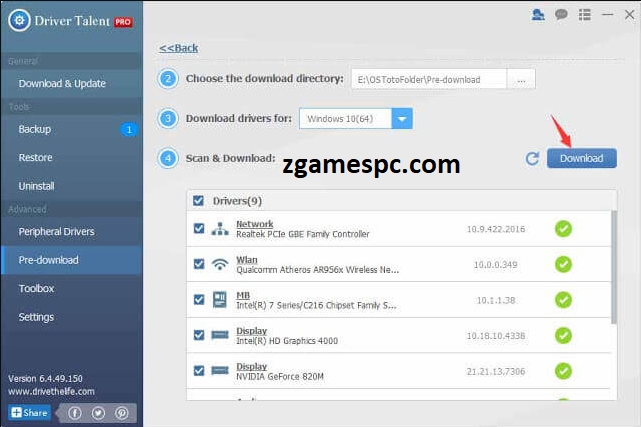Click version 10.9.422.2016 text

[496, 229]
